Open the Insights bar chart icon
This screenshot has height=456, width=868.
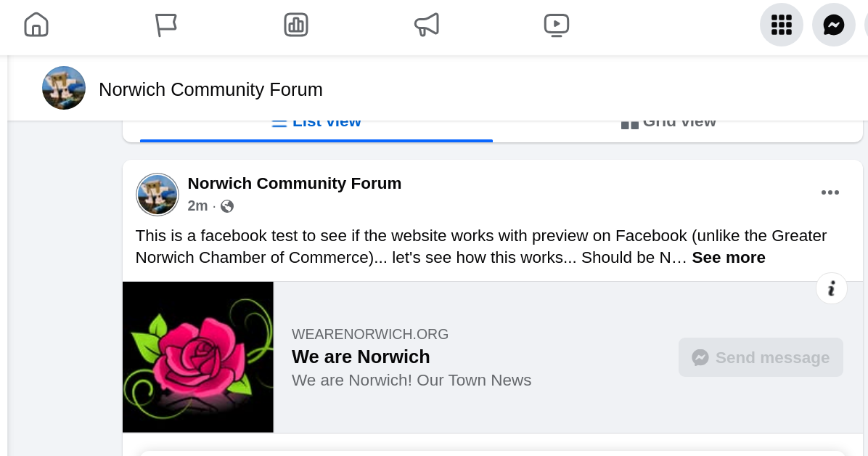296,25
